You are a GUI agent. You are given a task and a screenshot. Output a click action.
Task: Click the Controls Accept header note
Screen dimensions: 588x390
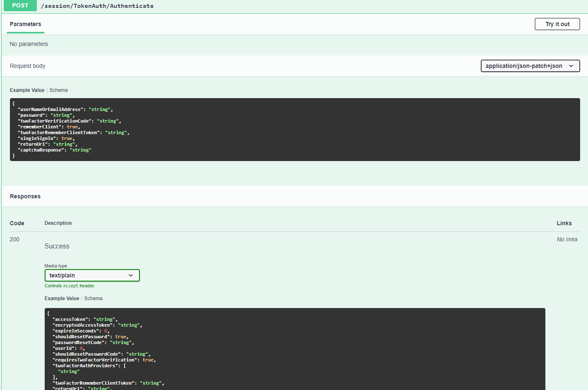[70, 286]
